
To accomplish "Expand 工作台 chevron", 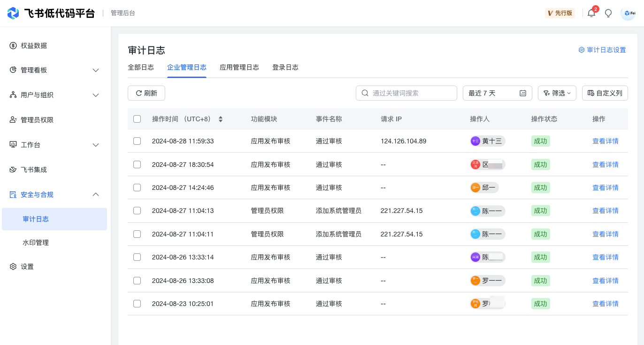I will [x=96, y=145].
